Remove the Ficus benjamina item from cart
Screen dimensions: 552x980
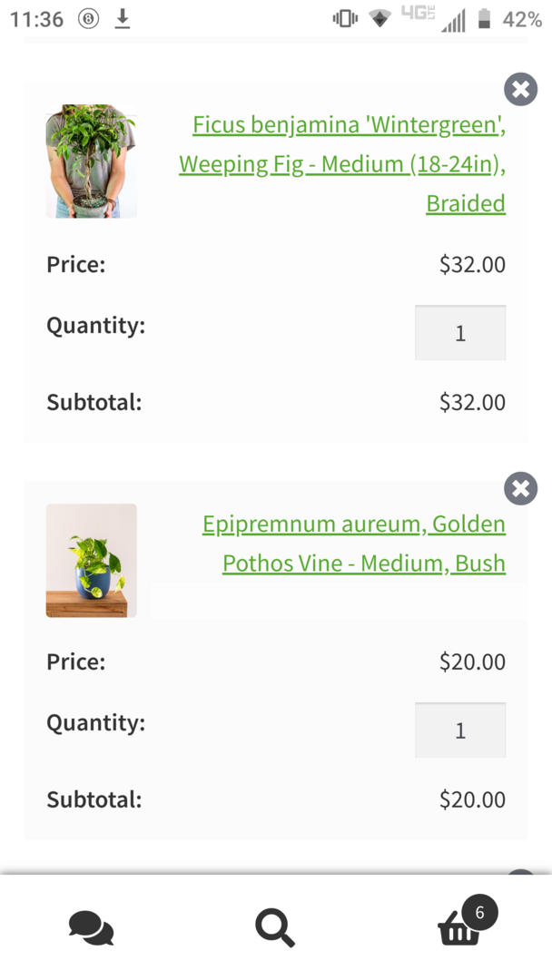tap(520, 89)
